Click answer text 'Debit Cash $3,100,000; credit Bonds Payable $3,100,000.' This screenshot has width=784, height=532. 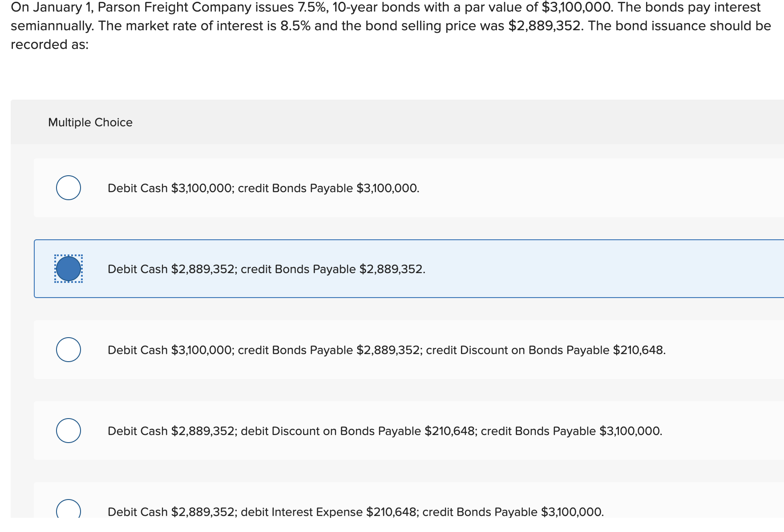click(x=263, y=188)
